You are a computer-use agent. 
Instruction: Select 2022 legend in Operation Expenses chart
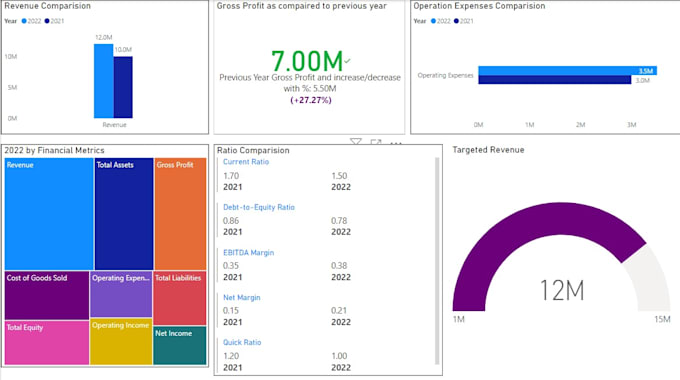[441, 21]
